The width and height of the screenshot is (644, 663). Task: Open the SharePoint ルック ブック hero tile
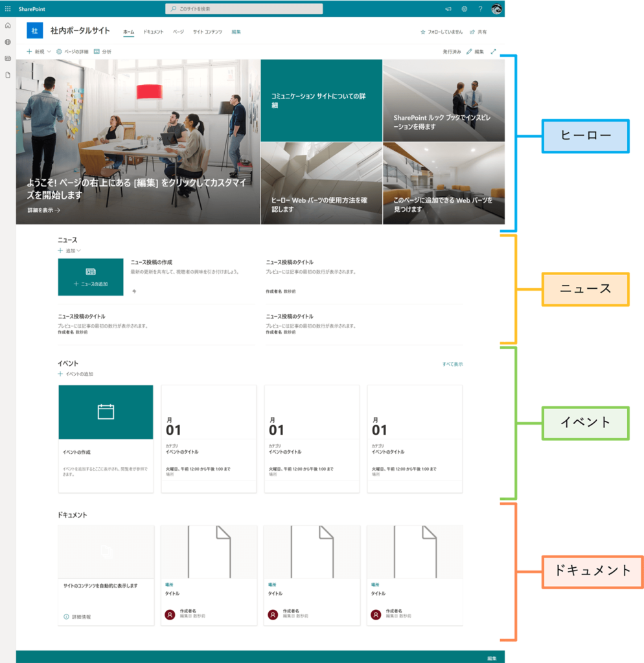443,100
